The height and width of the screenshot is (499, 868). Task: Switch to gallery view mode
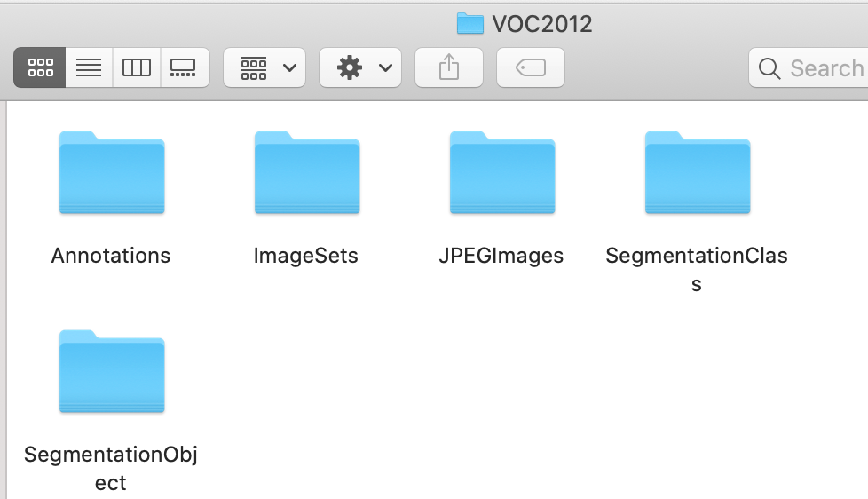(185, 67)
